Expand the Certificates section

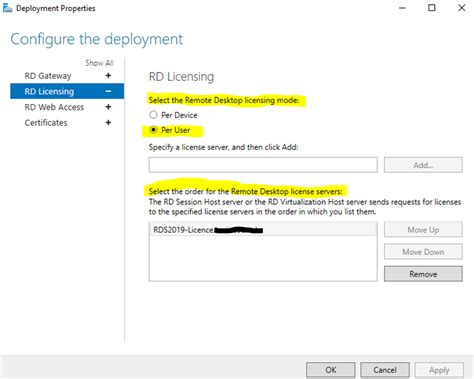(108, 123)
